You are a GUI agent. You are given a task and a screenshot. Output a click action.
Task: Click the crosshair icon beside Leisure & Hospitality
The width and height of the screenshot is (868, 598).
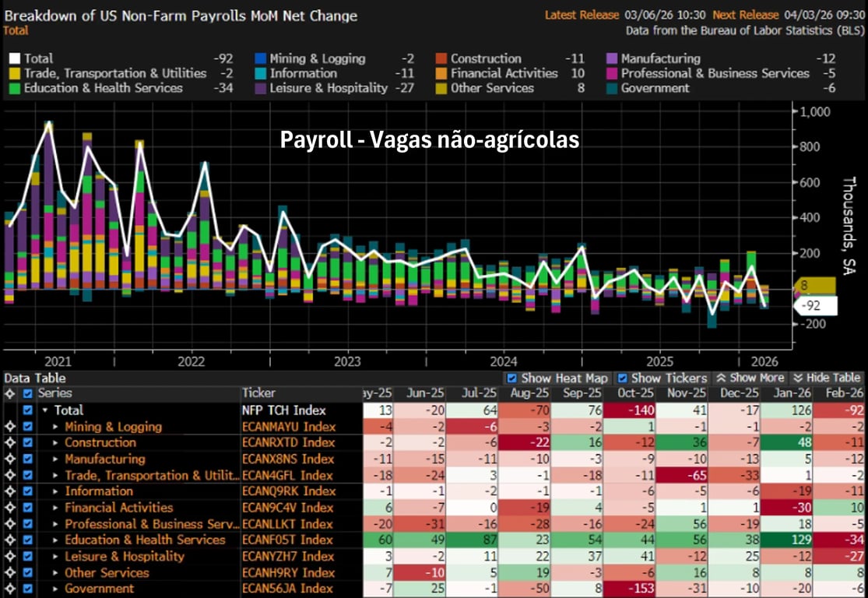(x=10, y=557)
